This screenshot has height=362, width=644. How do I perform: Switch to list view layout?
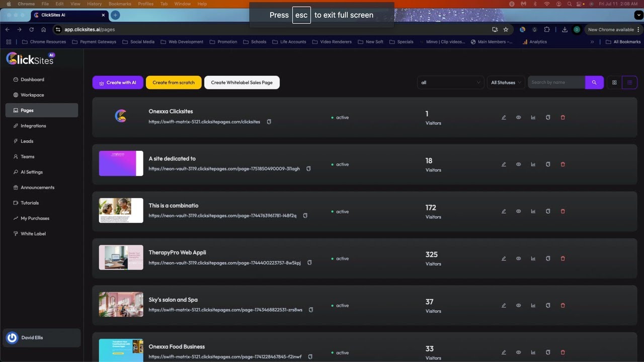(629, 82)
